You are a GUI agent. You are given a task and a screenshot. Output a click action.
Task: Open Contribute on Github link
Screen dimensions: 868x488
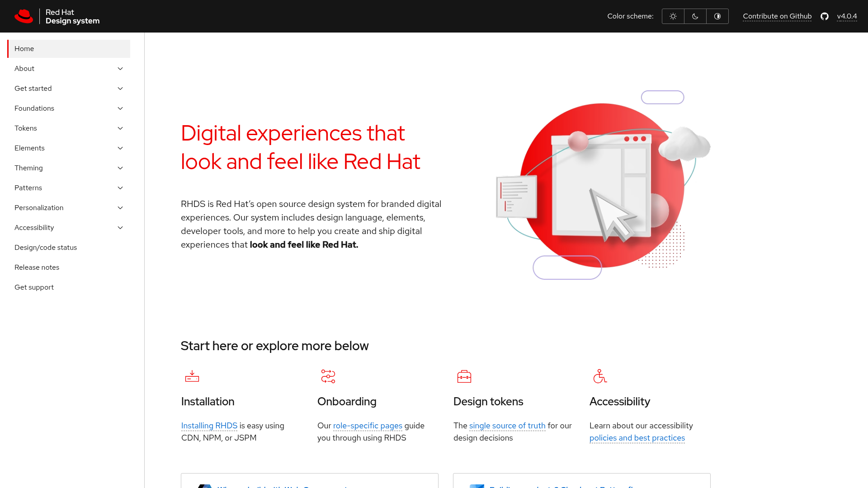click(x=777, y=16)
